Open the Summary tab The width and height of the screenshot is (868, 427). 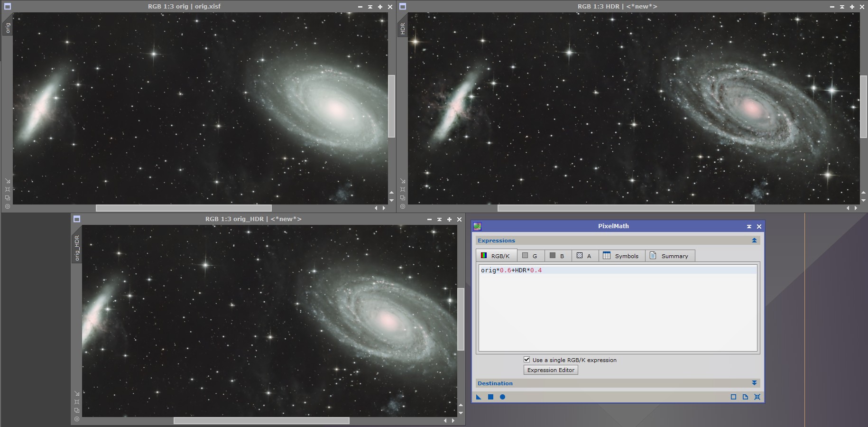(670, 256)
